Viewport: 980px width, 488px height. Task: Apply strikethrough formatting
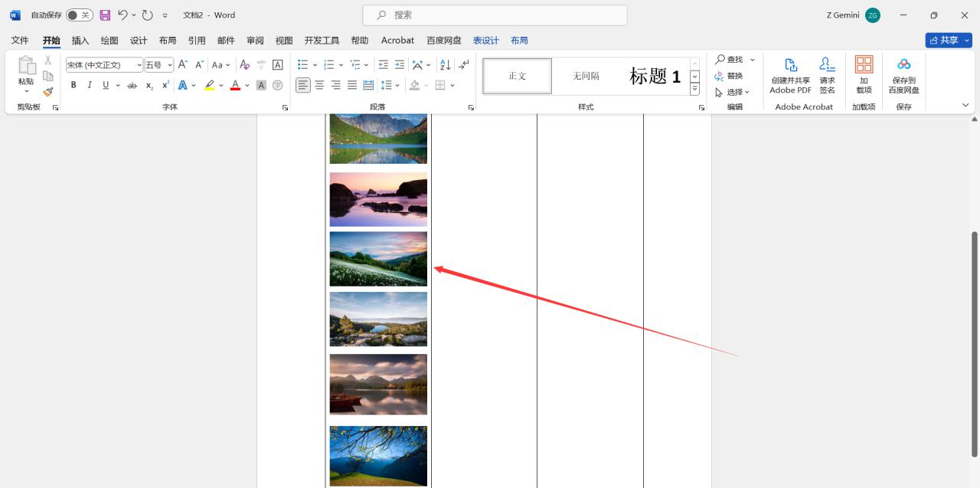132,85
